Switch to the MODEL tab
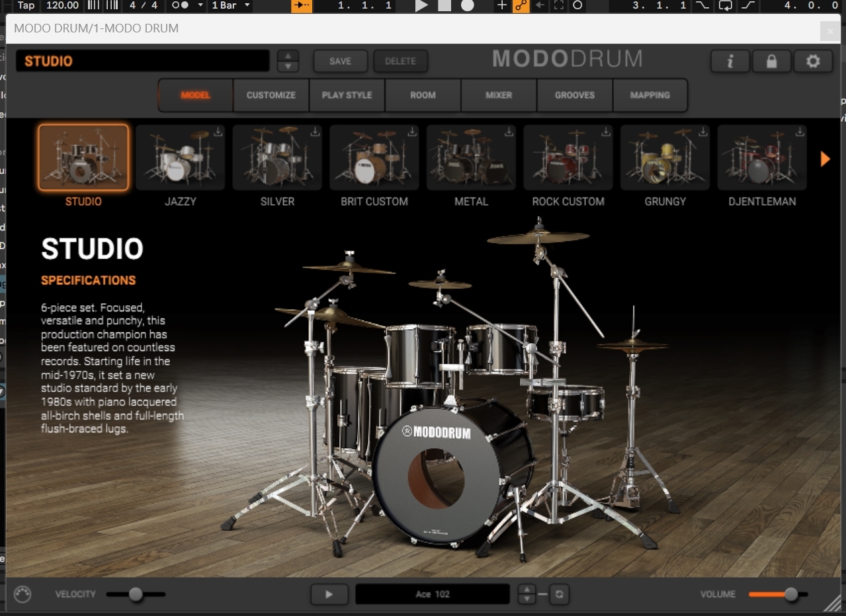The height and width of the screenshot is (616, 846). [x=196, y=95]
